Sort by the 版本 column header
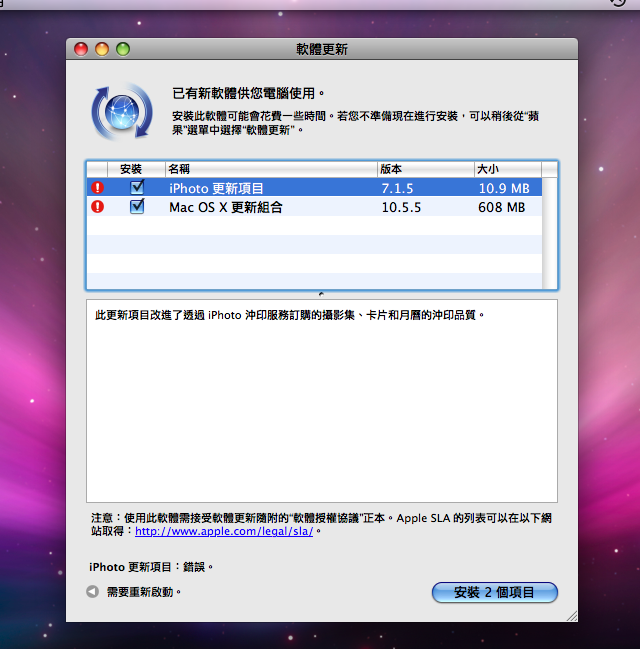 (426, 169)
